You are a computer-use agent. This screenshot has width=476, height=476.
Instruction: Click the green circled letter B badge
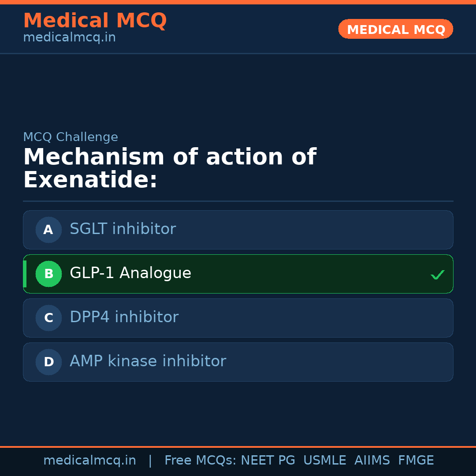click(x=48, y=274)
